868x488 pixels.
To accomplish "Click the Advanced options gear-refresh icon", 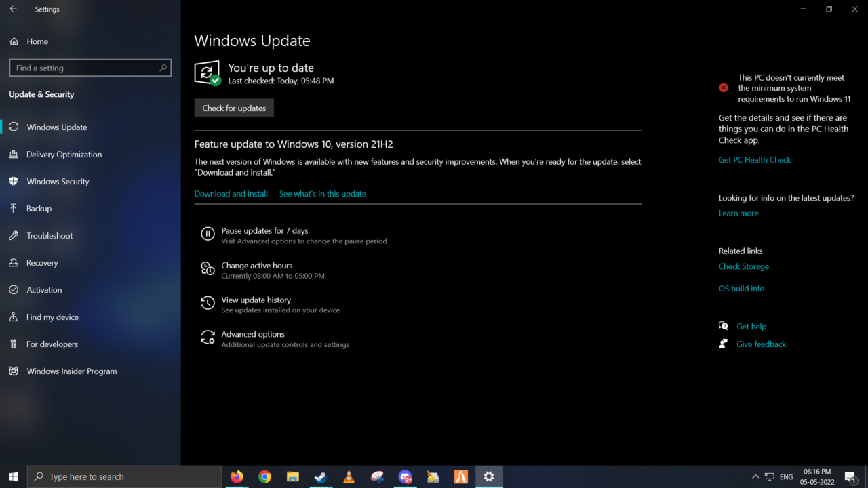I will pos(208,338).
